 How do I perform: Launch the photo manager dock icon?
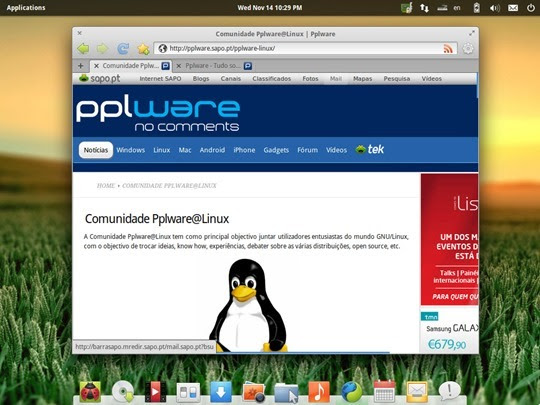point(253,392)
